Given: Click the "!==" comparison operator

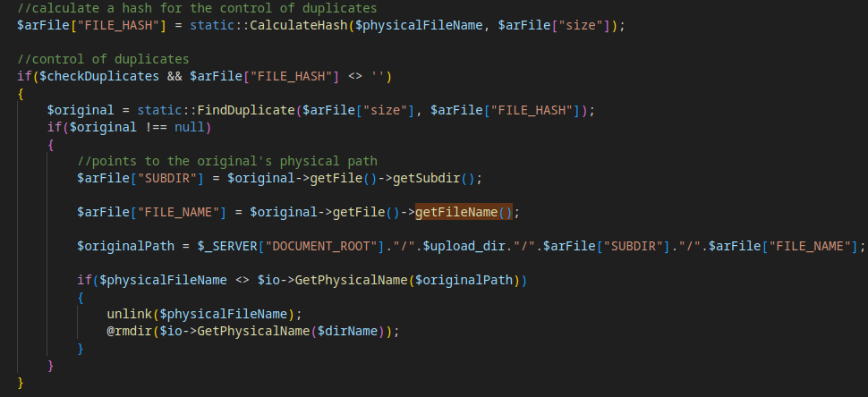Looking at the screenshot, I should [156, 127].
